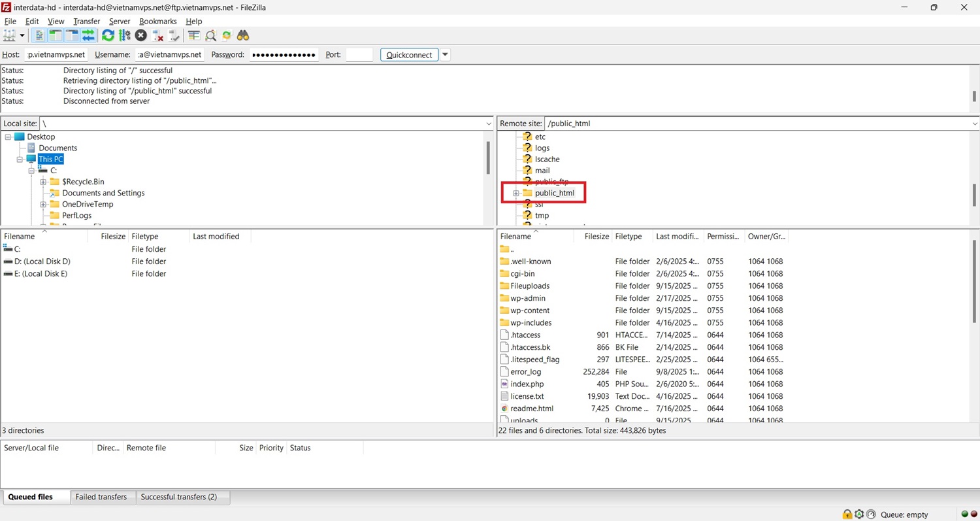Search for files recursively with binoculars icon
This screenshot has height=521, width=980.
pyautogui.click(x=243, y=35)
